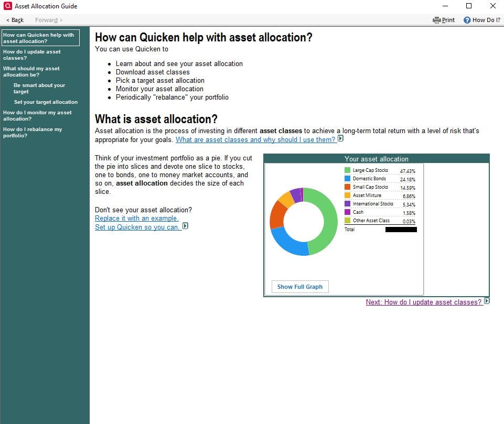Click the Quicken app icon in title bar

click(8, 6)
